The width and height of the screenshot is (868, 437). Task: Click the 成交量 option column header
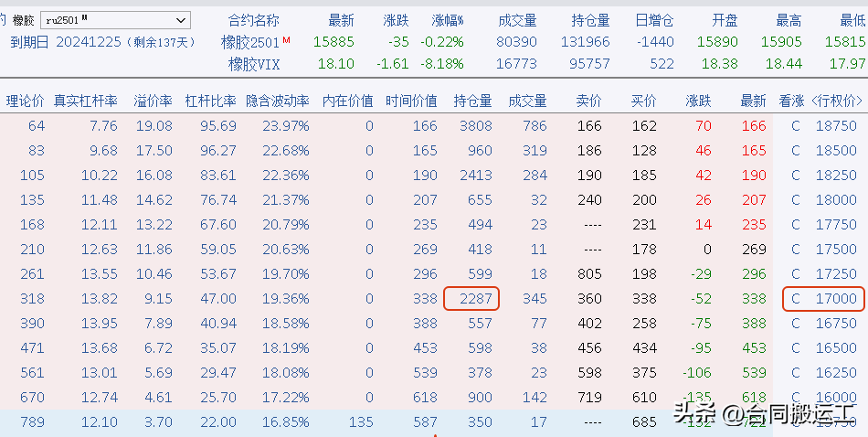coord(527,101)
